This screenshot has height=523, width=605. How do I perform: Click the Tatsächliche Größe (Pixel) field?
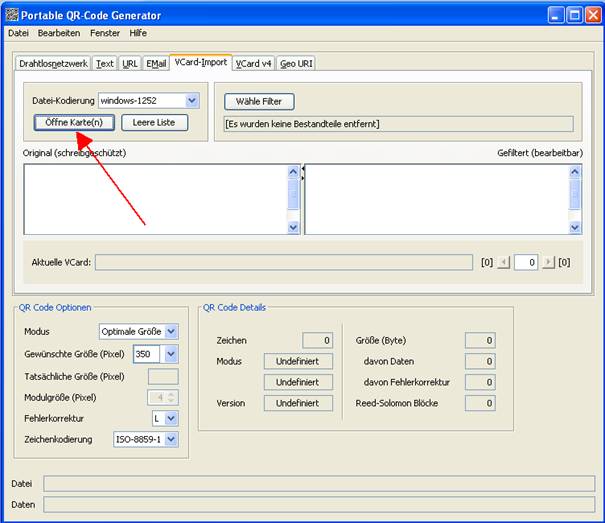point(163,377)
